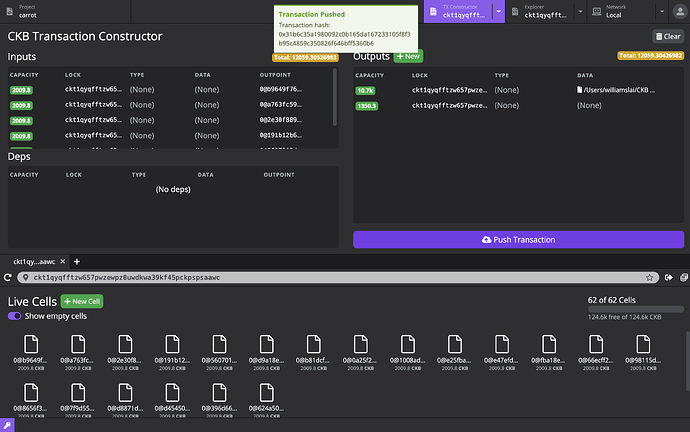Screen dimensions: 690x432
Task: Click the Live Cells panel scrollbar
Action: [x=687, y=361]
